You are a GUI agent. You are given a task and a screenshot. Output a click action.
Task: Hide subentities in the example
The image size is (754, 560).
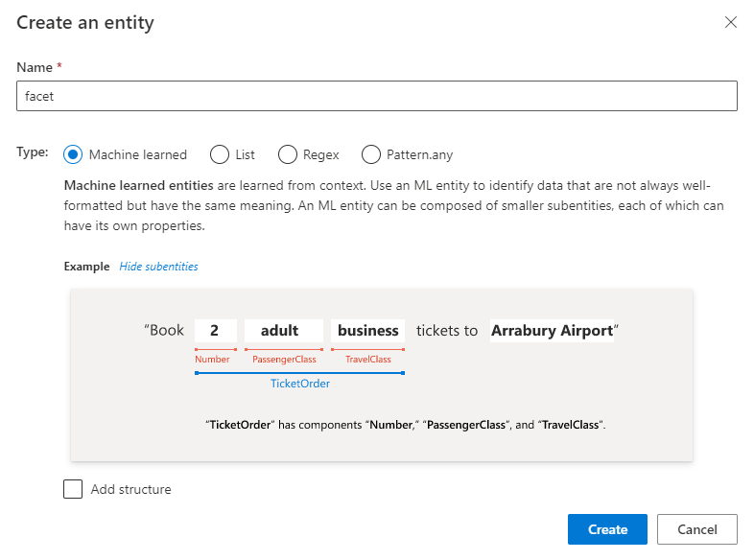click(x=158, y=267)
